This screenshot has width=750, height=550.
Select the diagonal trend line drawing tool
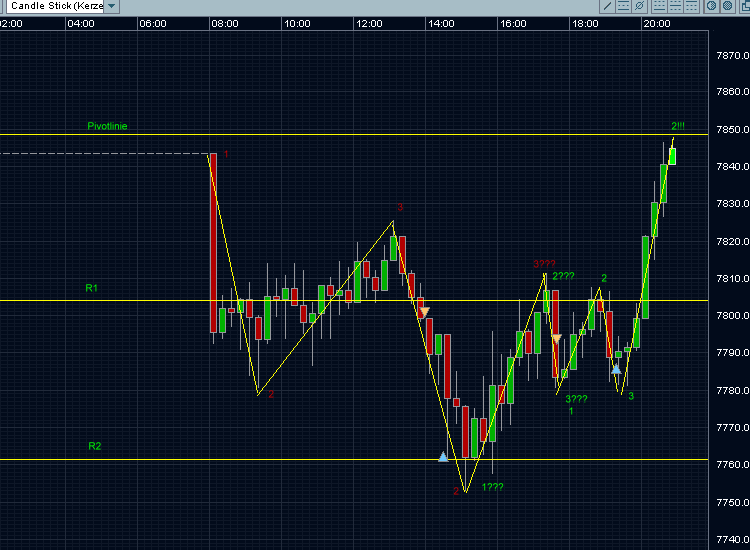point(607,6)
